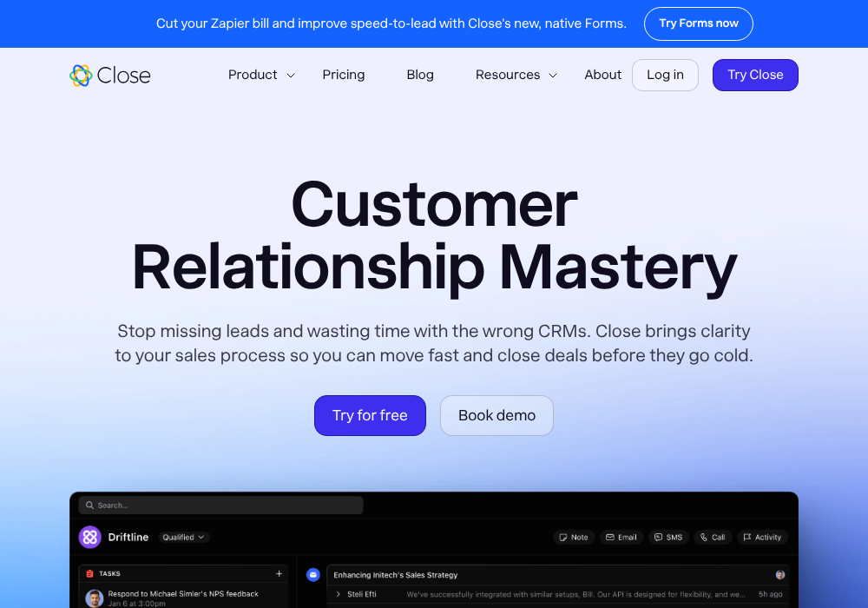The width and height of the screenshot is (868, 608).
Task: Expand the Resources dropdown menu
Action: 516,76
